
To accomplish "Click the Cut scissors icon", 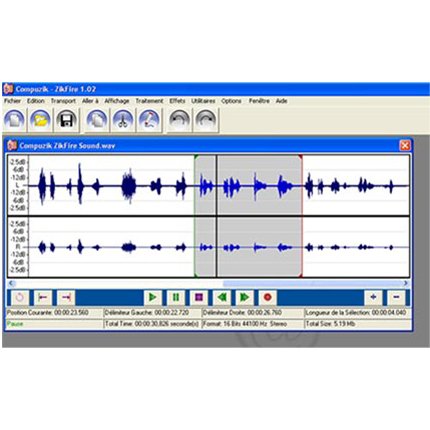I will point(123,120).
